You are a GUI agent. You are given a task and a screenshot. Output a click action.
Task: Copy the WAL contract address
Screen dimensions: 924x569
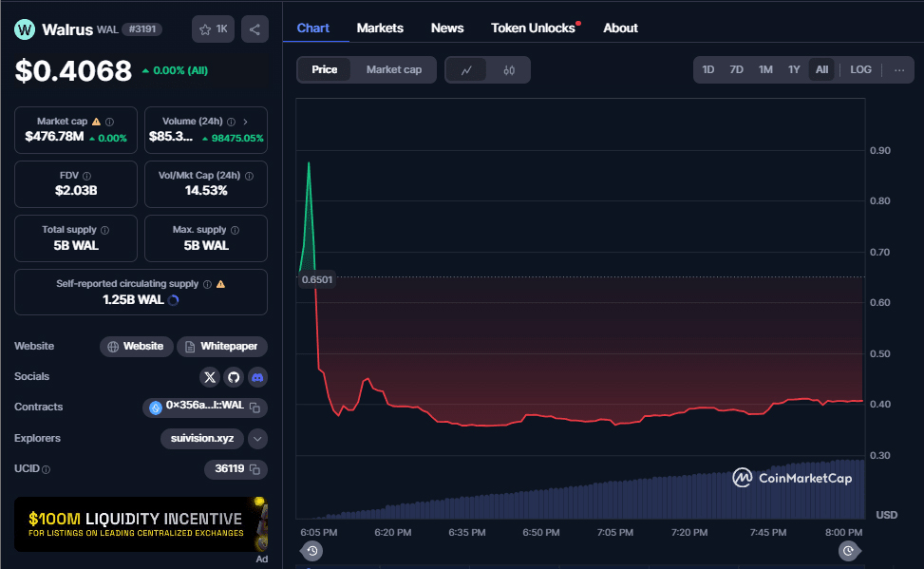255,408
